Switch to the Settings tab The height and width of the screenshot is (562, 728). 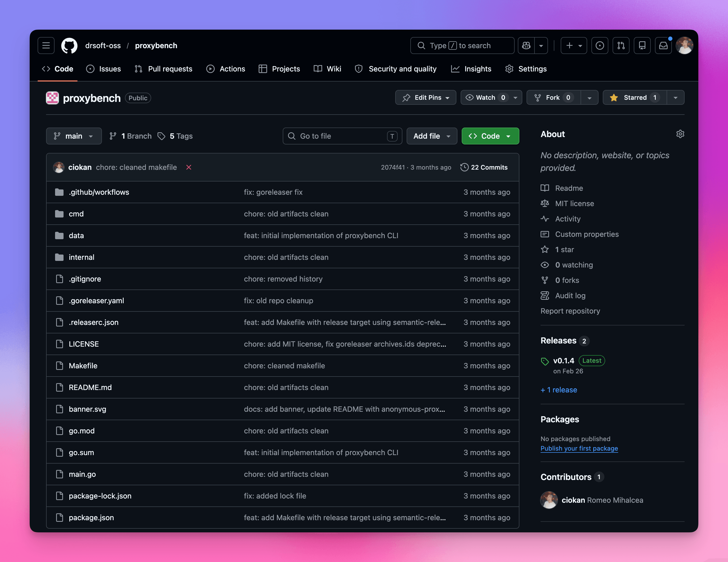526,69
